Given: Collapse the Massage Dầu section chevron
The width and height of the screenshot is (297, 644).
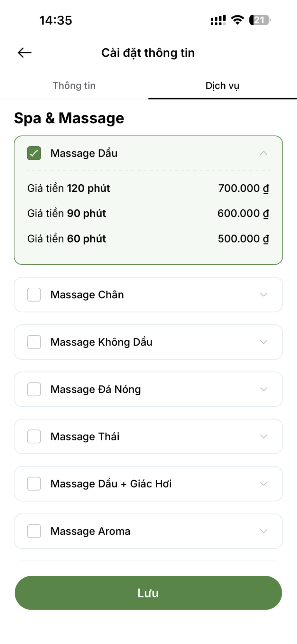Looking at the screenshot, I should click(264, 153).
